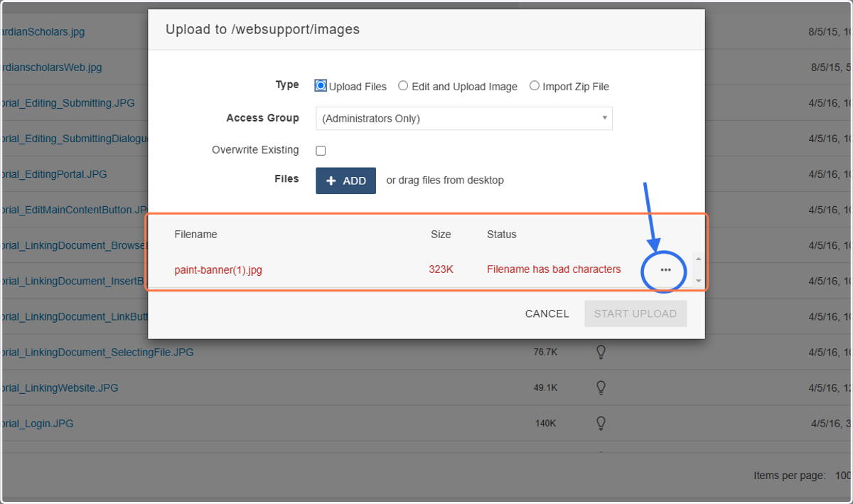853x504 pixels.
Task: Click the START UPLOAD button
Action: pos(635,313)
